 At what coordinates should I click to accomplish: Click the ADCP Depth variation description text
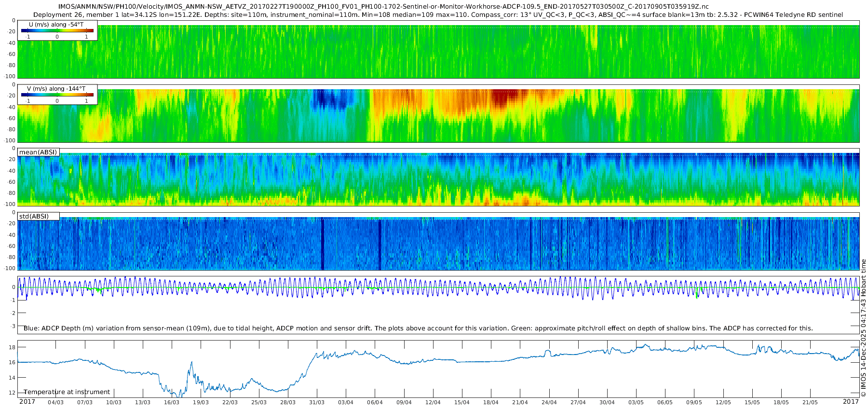tap(418, 328)
